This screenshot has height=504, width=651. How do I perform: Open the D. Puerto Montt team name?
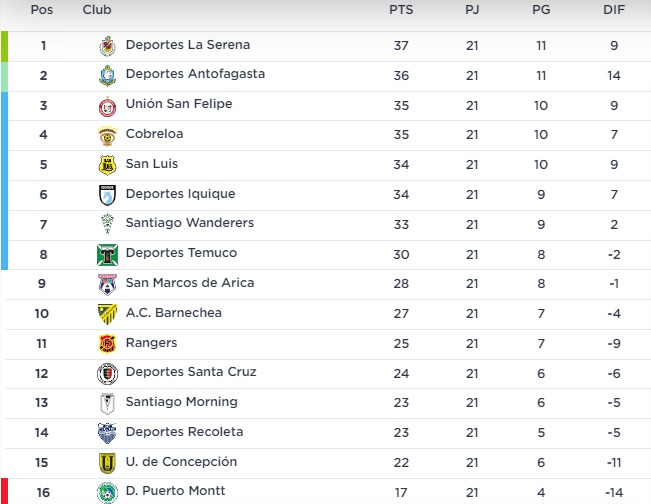(x=175, y=491)
